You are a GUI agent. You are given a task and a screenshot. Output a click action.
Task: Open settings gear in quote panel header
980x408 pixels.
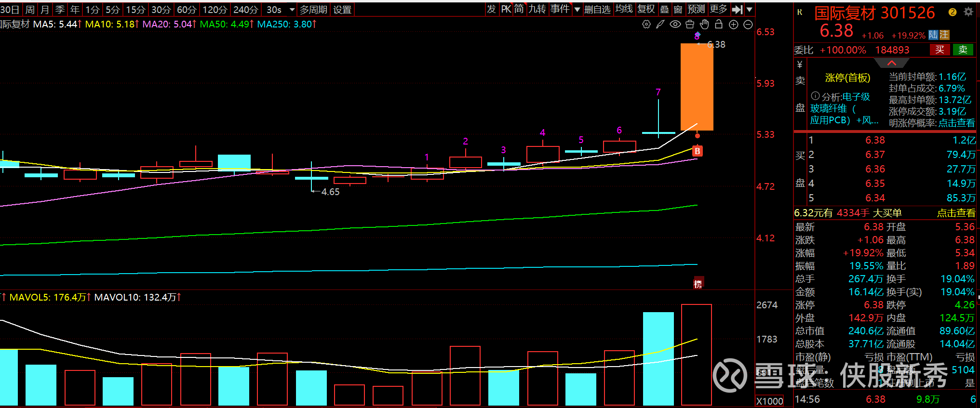(x=968, y=12)
